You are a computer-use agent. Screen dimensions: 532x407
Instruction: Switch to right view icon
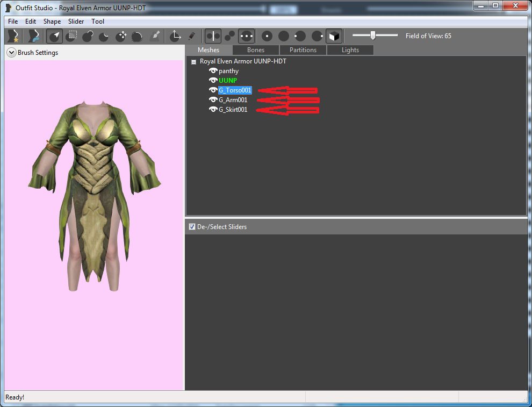tap(317, 36)
